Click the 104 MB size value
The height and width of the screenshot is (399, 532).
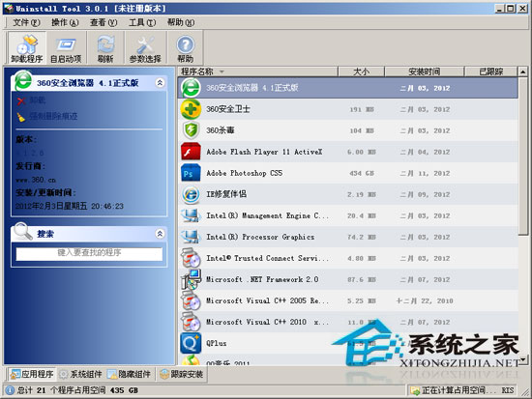tap(362, 130)
